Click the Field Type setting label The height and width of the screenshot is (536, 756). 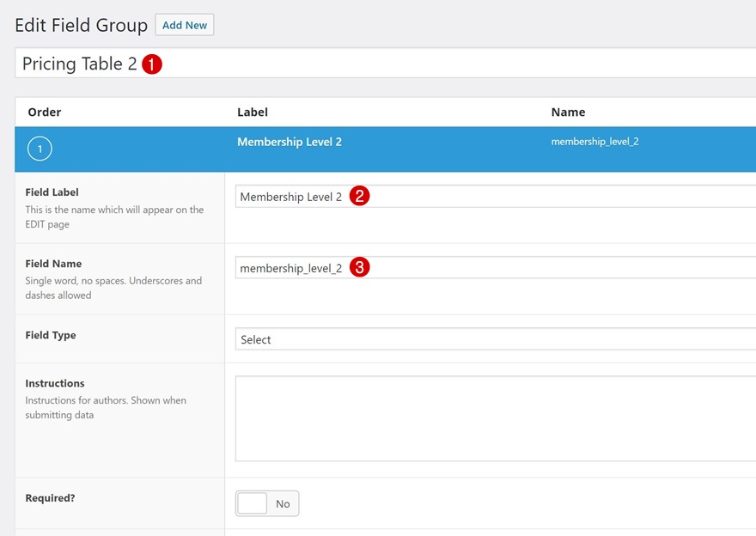tap(51, 335)
